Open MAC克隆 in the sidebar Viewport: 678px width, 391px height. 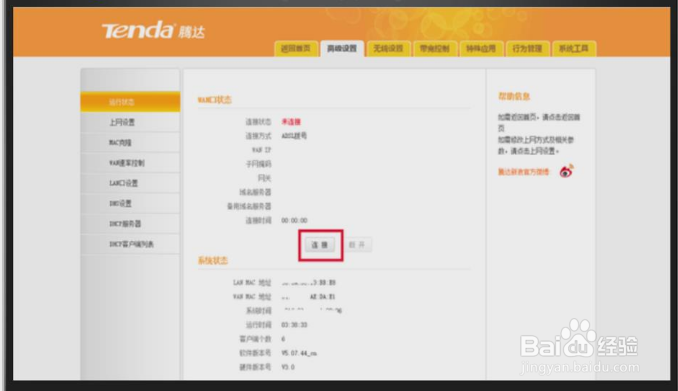(x=130, y=143)
